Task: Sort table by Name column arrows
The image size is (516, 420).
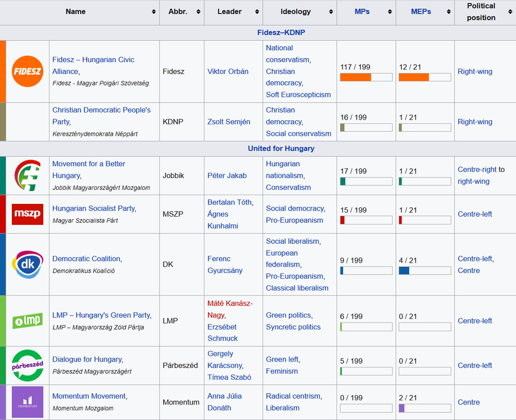Action: pos(154,12)
